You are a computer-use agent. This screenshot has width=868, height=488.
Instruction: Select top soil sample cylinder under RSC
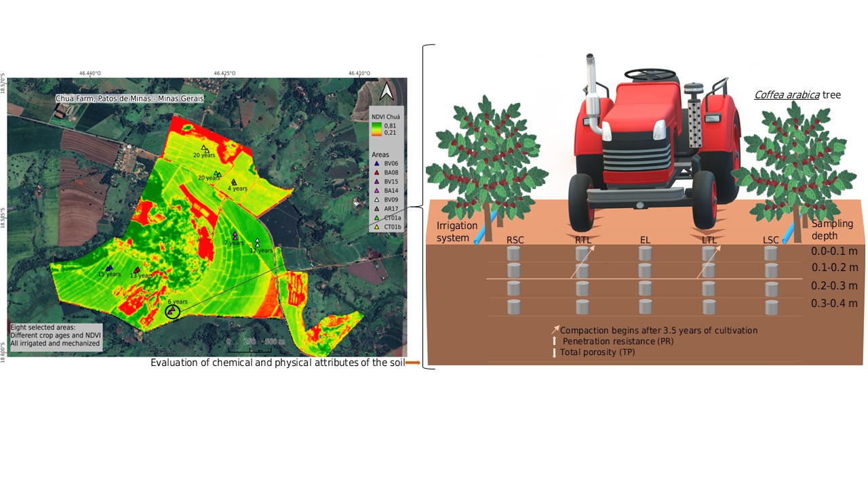coord(514,254)
